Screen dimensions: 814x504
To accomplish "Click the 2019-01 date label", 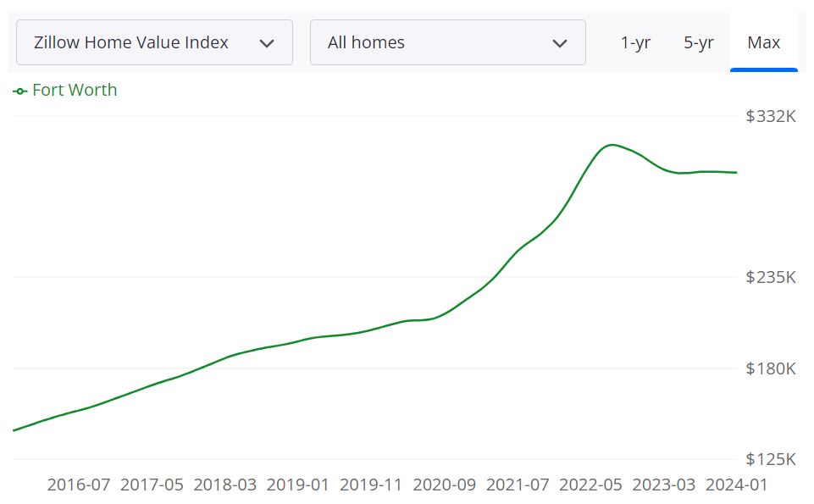I will tap(298, 485).
